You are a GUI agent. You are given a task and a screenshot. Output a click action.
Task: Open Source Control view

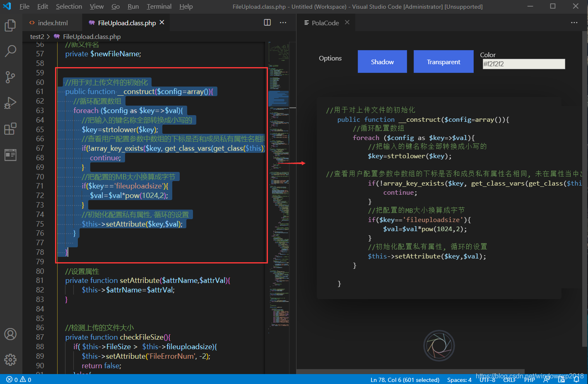click(10, 77)
